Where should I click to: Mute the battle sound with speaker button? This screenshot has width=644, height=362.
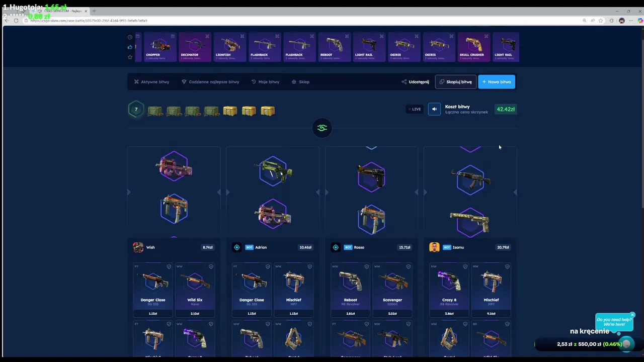(434, 109)
